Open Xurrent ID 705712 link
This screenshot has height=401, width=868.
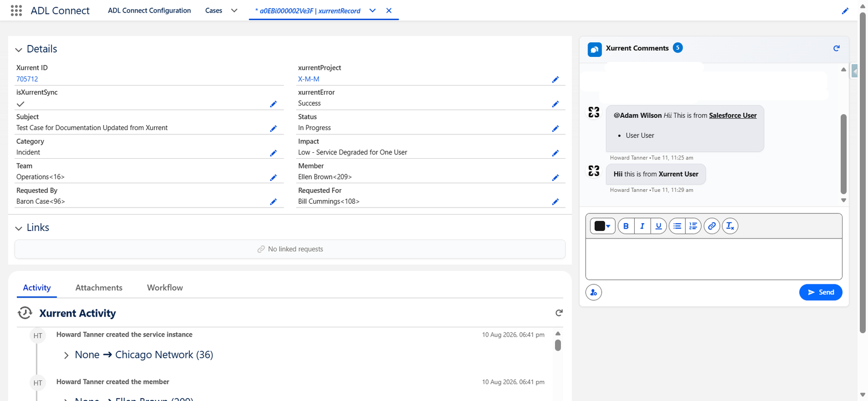pos(27,79)
